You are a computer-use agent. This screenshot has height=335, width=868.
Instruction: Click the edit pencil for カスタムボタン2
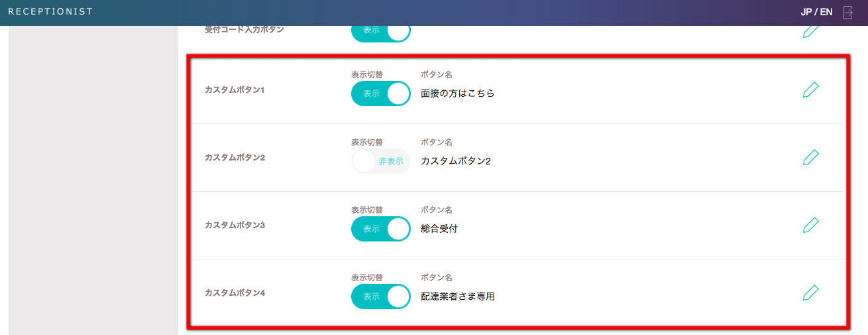click(810, 158)
